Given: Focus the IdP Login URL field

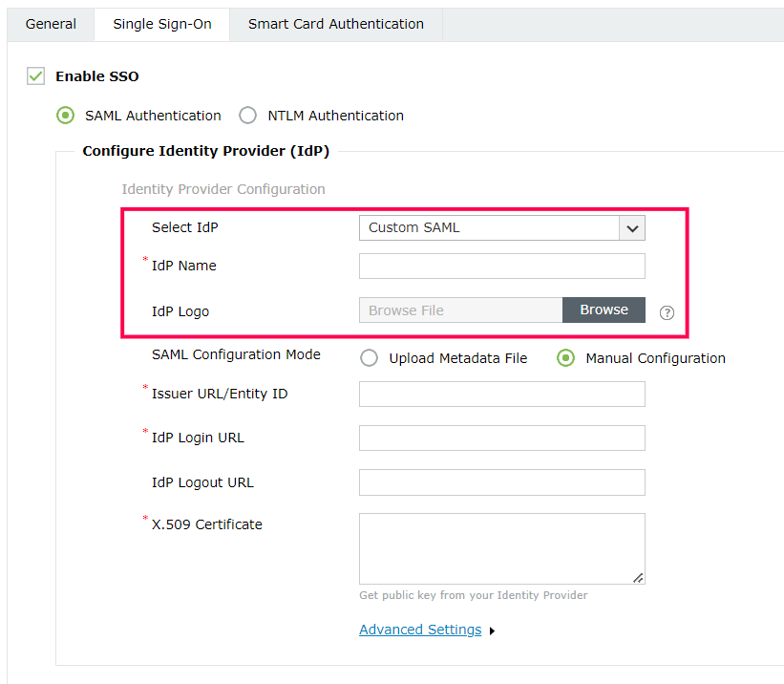Looking at the screenshot, I should (501, 438).
